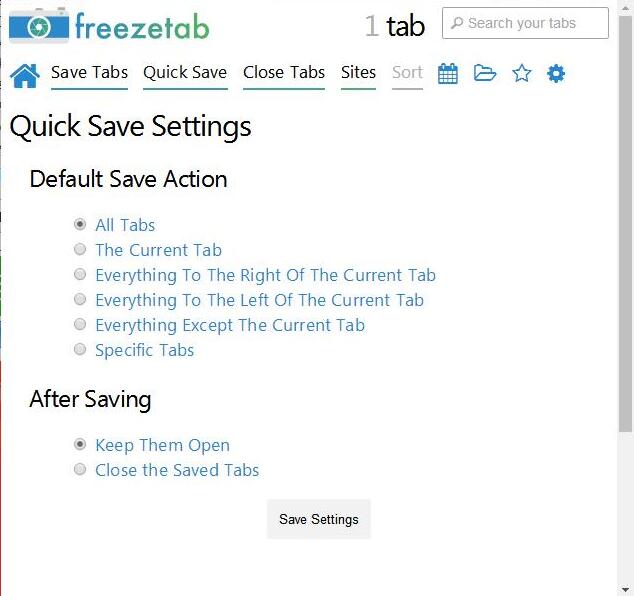Enable Close the Saved Tabs option
This screenshot has height=596, width=634.
(x=80, y=470)
